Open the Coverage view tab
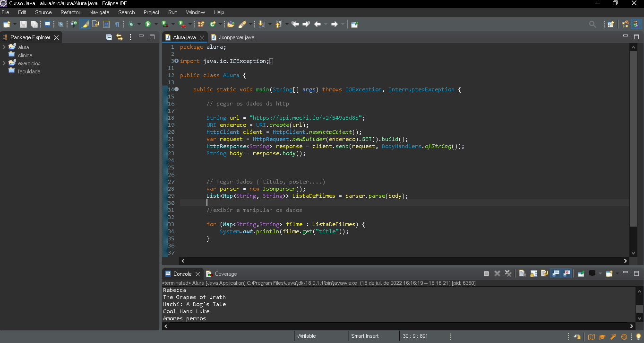Viewport: 644px width, 343px height. [225, 274]
